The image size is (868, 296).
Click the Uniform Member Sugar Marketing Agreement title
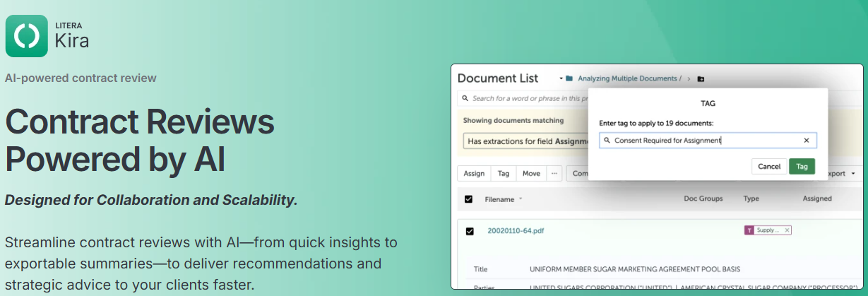coord(635,269)
